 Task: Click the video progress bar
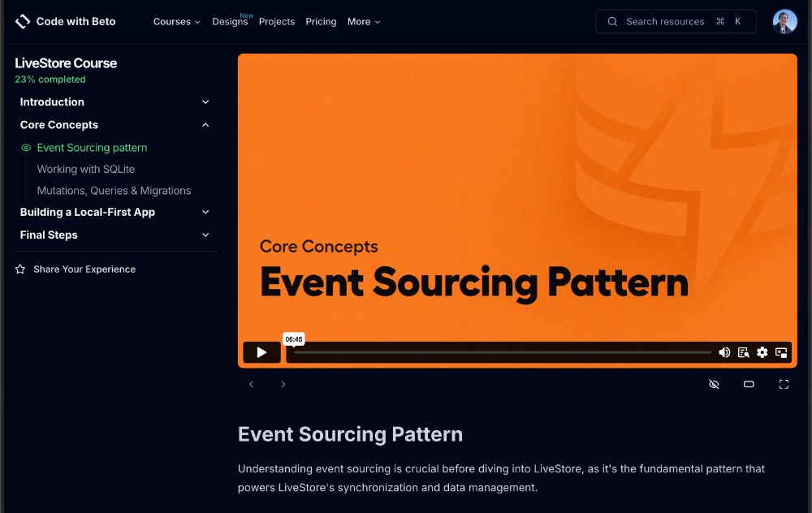click(x=503, y=352)
